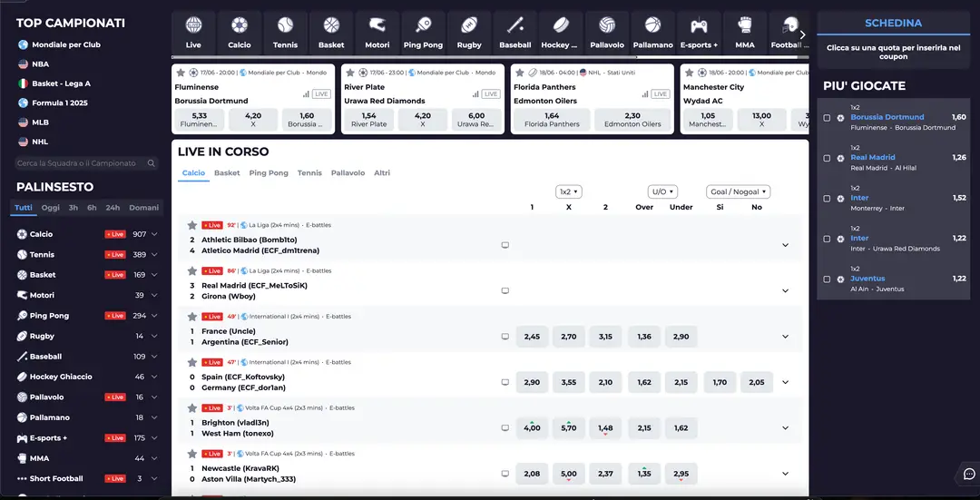Favorite the River Plate match card star
This screenshot has width=980, height=500.
350,73
